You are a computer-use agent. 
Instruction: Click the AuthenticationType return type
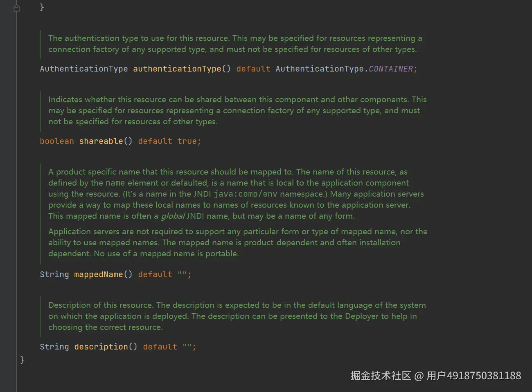tap(83, 69)
